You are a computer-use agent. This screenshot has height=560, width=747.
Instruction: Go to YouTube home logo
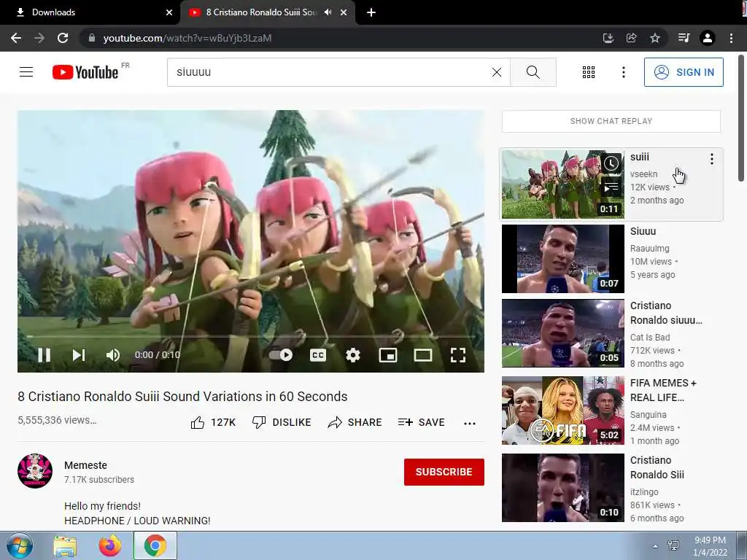click(85, 72)
